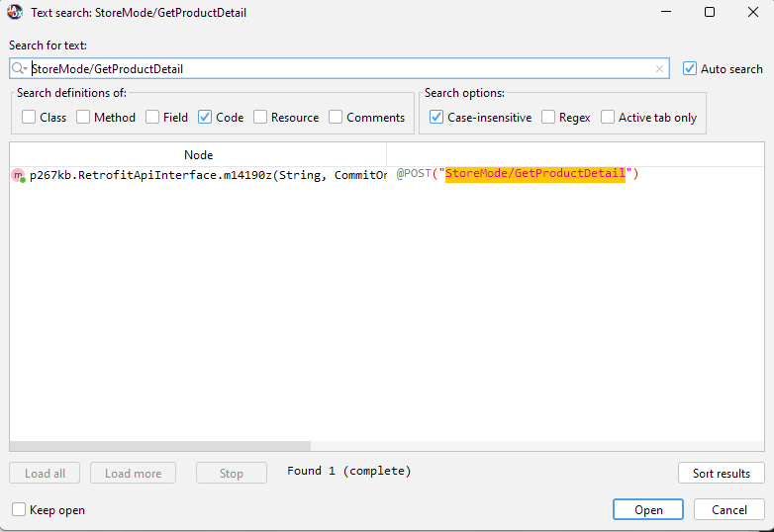Click the method icon beside the p267kb result
Viewport: 774px width, 532px height.
tap(18, 175)
